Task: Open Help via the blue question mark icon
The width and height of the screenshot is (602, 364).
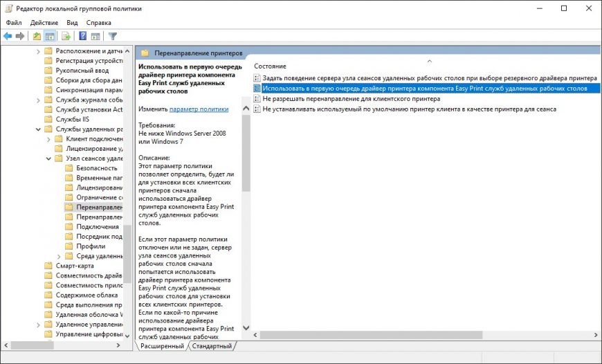Action: coord(83,36)
